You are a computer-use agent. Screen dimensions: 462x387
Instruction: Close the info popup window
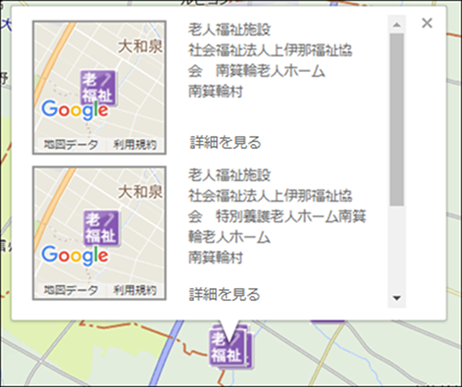427,23
